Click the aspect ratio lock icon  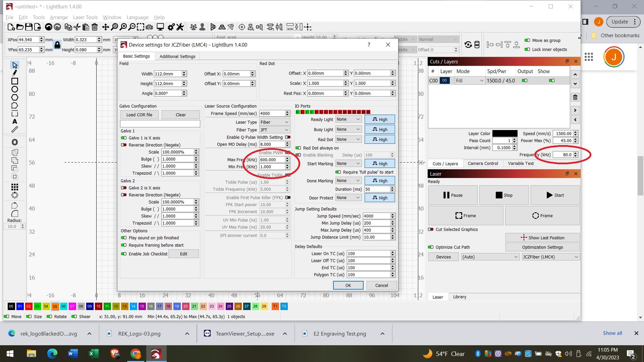pyautogui.click(x=57, y=45)
